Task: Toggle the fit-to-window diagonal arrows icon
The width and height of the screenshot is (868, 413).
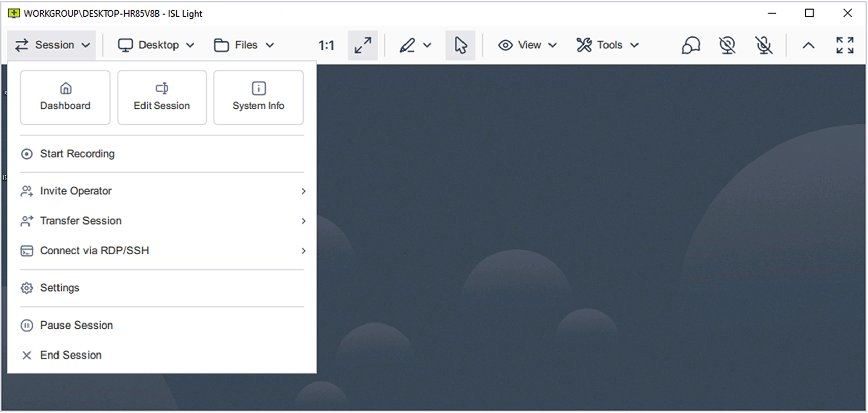Action: (x=363, y=45)
